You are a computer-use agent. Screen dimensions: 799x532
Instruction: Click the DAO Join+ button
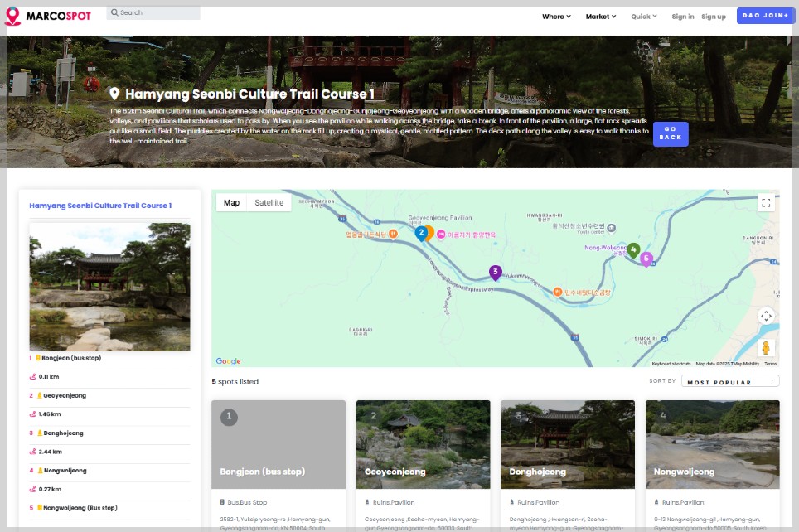[x=765, y=16]
